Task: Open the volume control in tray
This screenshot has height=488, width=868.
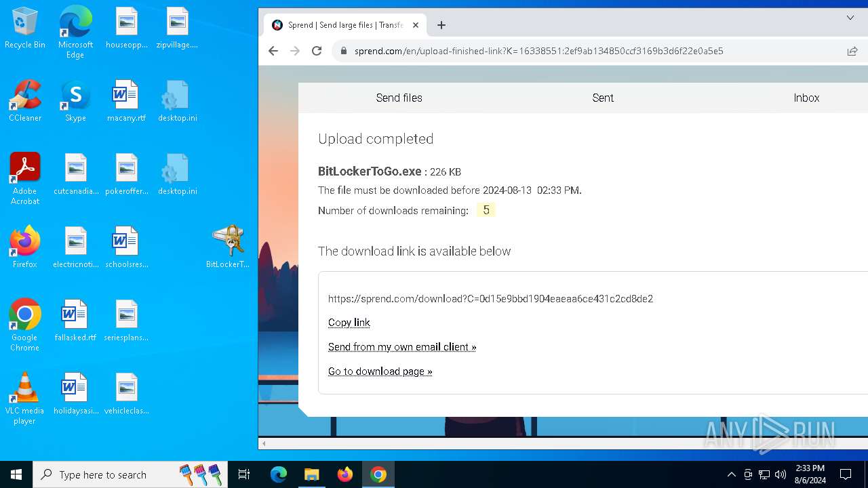Action: (x=781, y=474)
